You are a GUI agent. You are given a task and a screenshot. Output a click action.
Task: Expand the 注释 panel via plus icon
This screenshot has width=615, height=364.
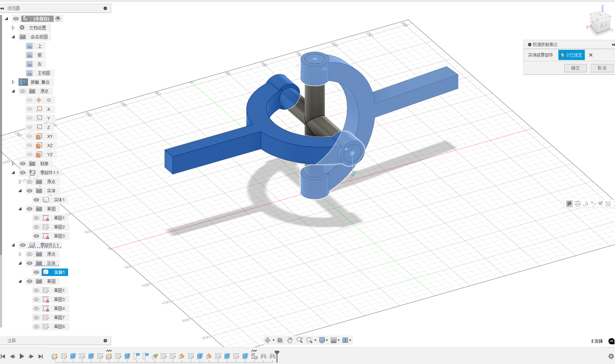coord(105,340)
